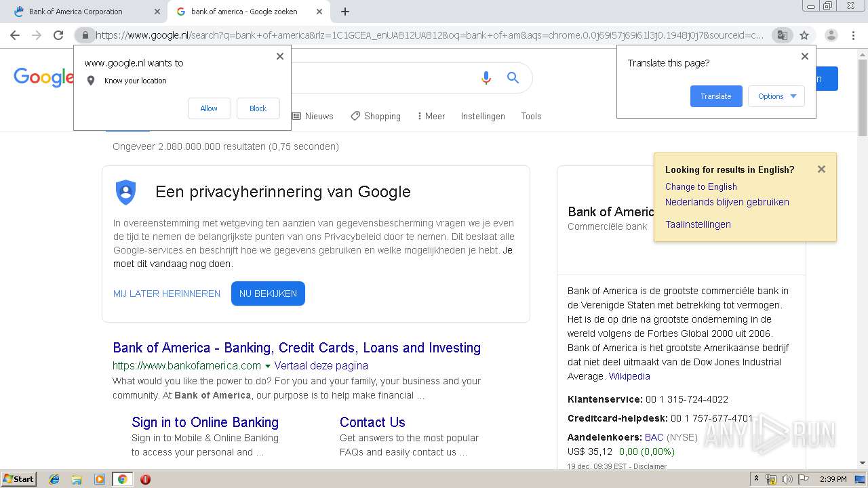Image resolution: width=868 pixels, height=488 pixels.
Task: Click the padlock site info icon
Action: point(85,35)
